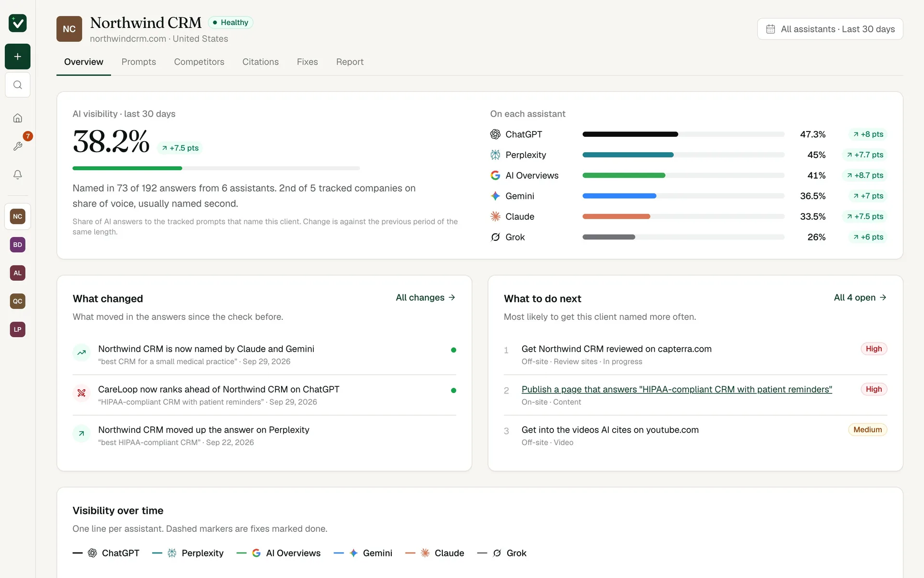Toggle Gemini line in chart legend
The width and height of the screenshot is (924, 578).
pyautogui.click(x=363, y=553)
